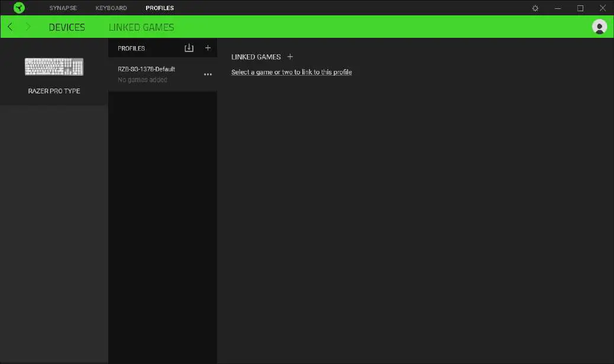Maximize the Synapse window
Screen dimensions: 614x364
coord(580,8)
